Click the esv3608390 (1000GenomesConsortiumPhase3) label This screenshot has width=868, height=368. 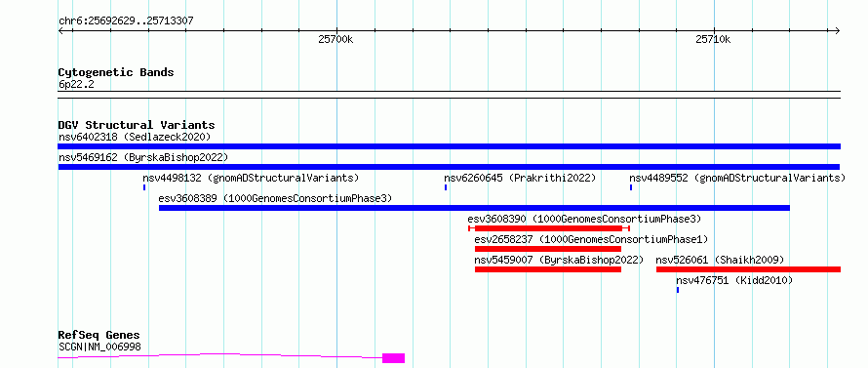(584, 219)
